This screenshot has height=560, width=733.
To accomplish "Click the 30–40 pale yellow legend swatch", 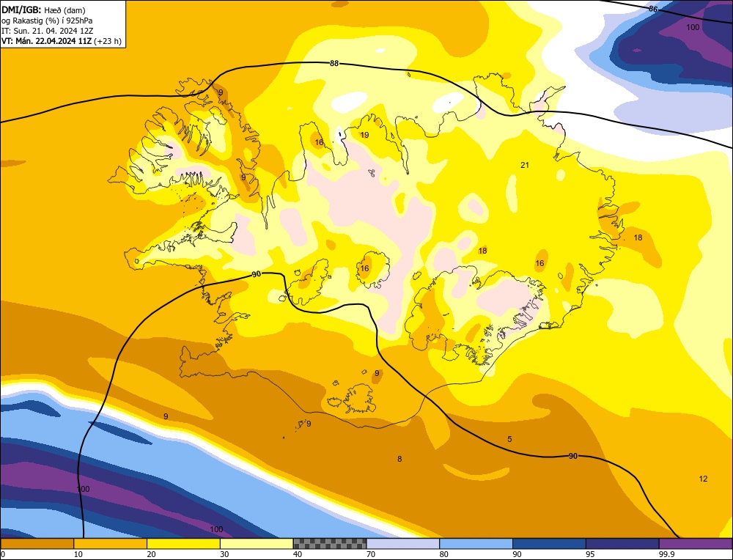I will (x=257, y=544).
